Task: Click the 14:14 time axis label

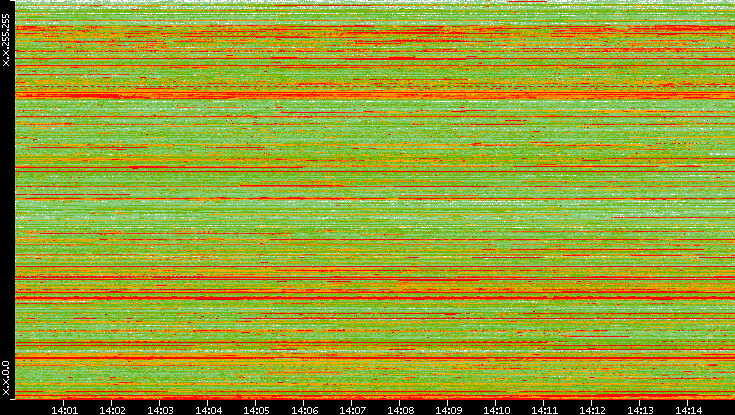Action: point(688,410)
